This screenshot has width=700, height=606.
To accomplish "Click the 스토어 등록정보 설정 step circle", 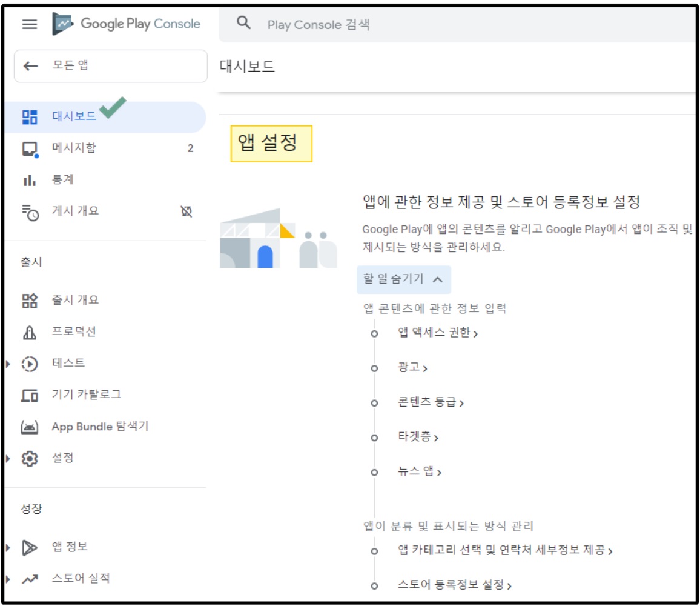I will (x=375, y=586).
